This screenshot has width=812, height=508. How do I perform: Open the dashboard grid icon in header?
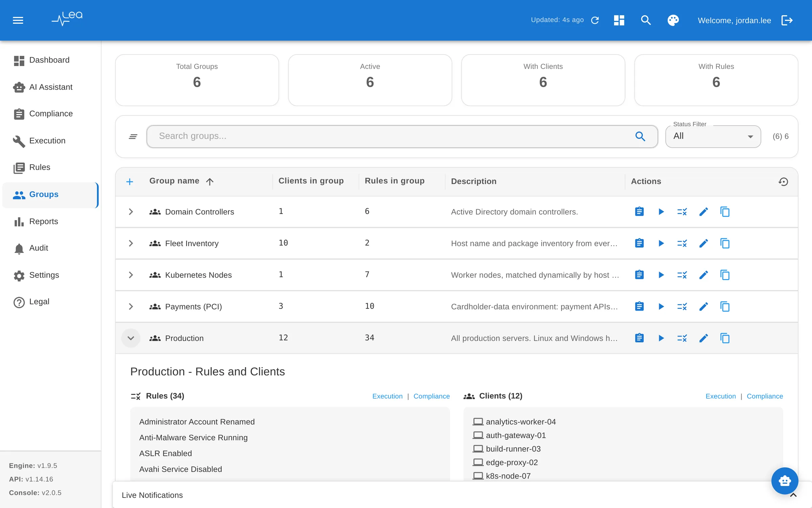(619, 20)
